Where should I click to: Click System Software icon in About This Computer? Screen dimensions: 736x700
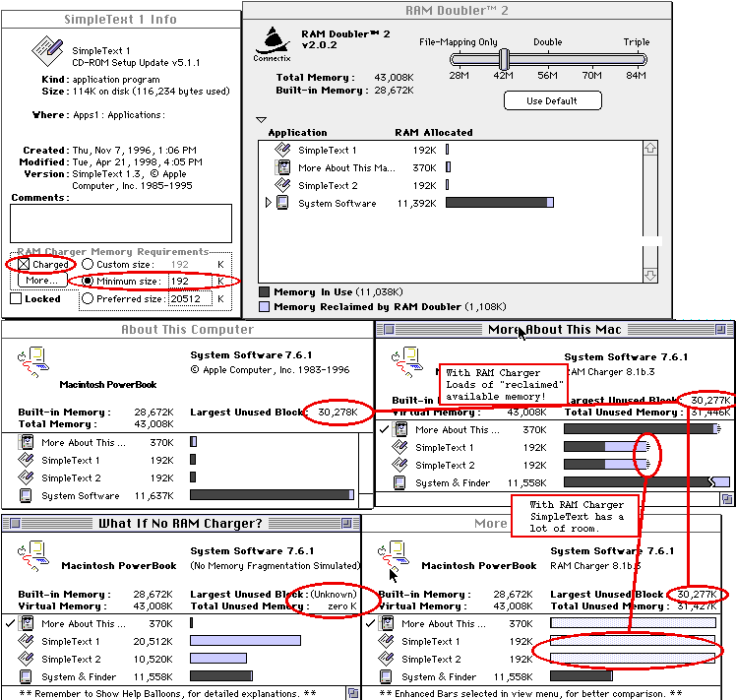coord(26,495)
